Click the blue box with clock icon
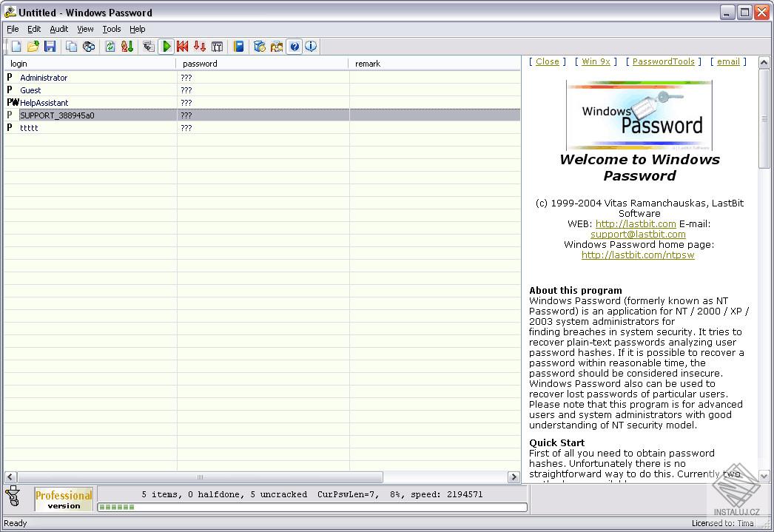774x532 pixels. [260, 47]
